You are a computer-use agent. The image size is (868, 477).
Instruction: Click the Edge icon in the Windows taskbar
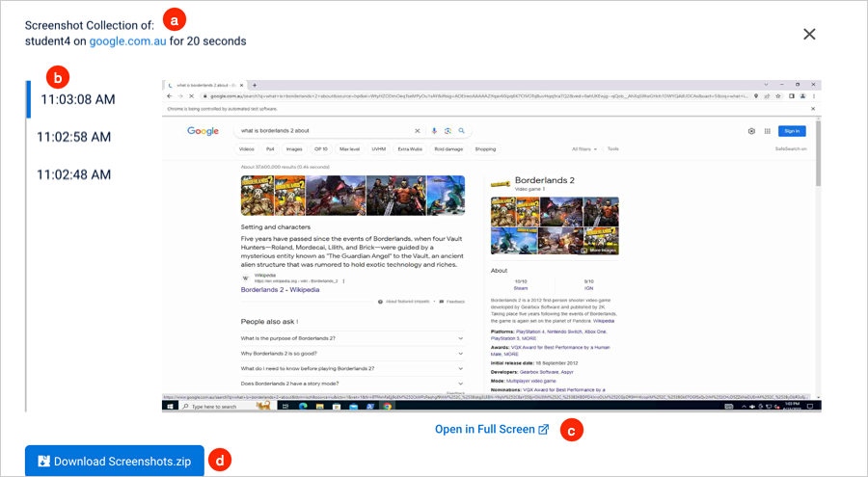click(303, 406)
